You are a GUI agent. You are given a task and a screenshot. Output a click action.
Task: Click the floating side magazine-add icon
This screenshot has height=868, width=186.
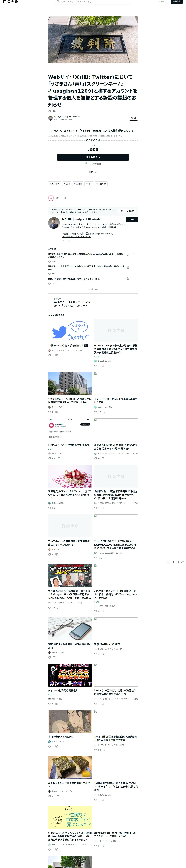pos(177,562)
